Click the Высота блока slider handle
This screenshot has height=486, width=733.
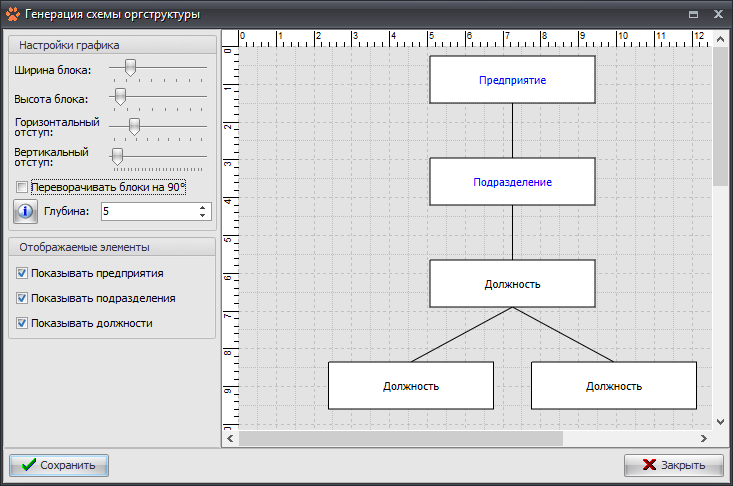(120, 96)
